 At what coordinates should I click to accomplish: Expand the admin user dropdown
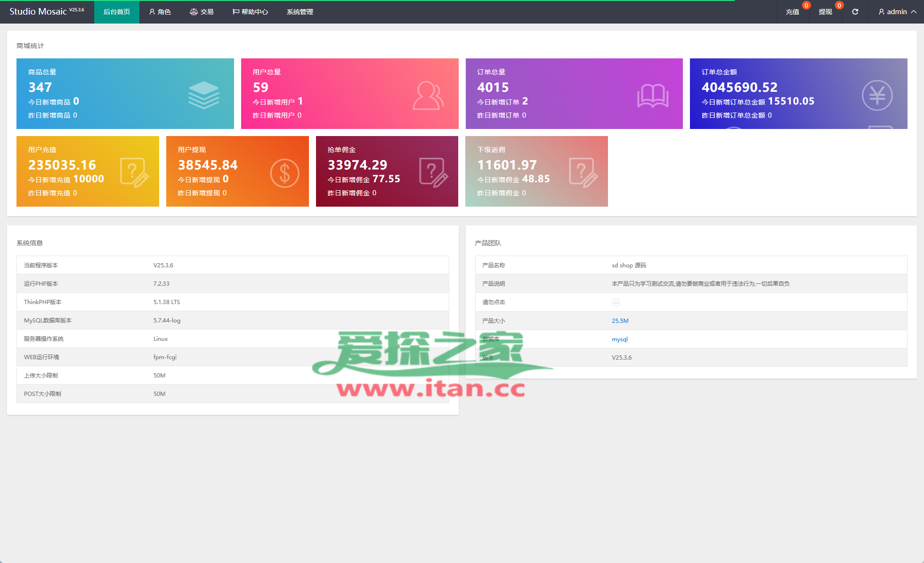(897, 12)
